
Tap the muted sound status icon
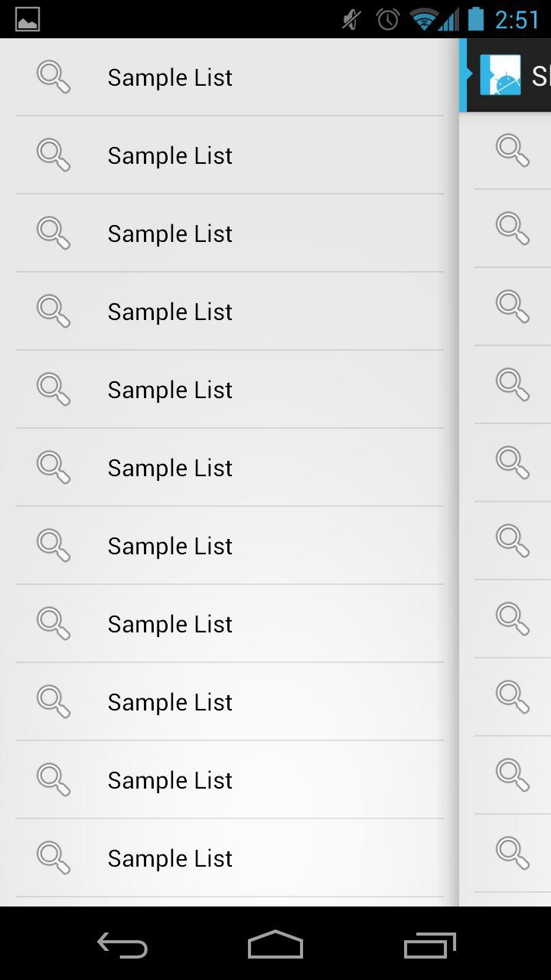tap(351, 19)
